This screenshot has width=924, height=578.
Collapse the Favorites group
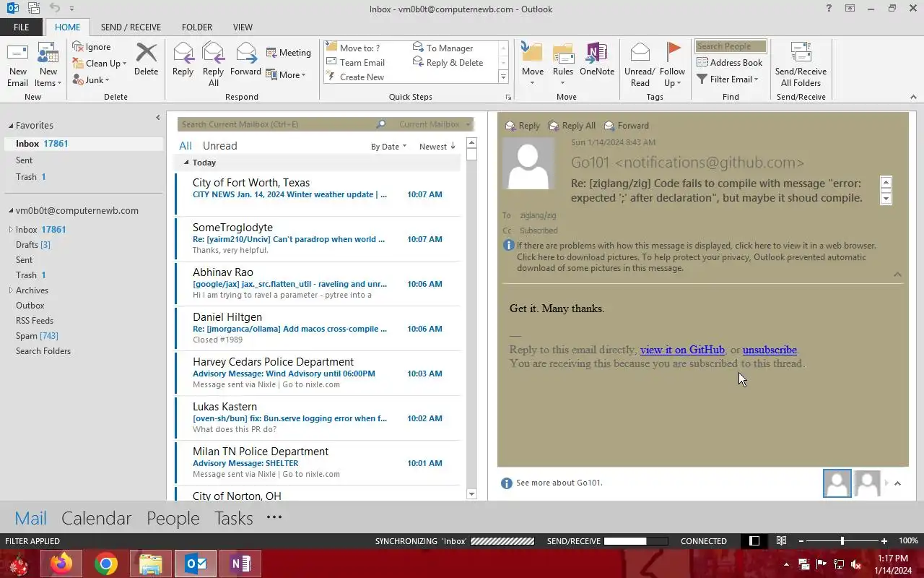coord(11,126)
